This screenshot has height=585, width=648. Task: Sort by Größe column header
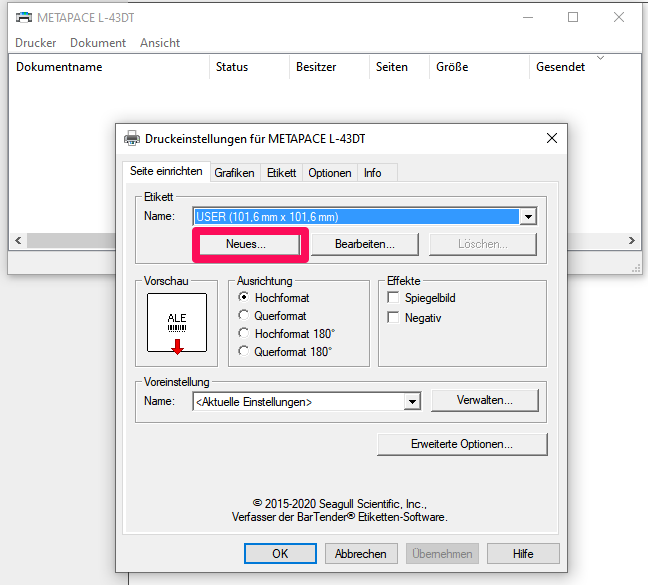click(479, 67)
